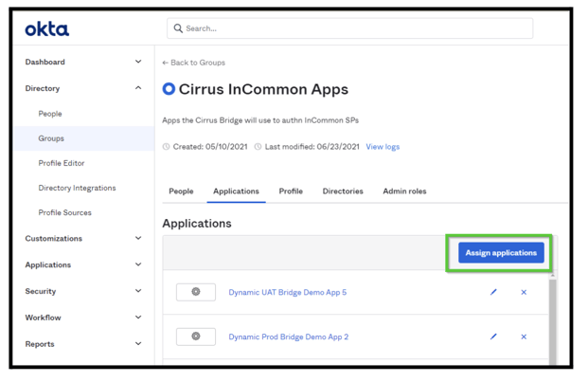The width and height of the screenshot is (588, 382).
Task: Select the Applications tab
Action: point(237,191)
